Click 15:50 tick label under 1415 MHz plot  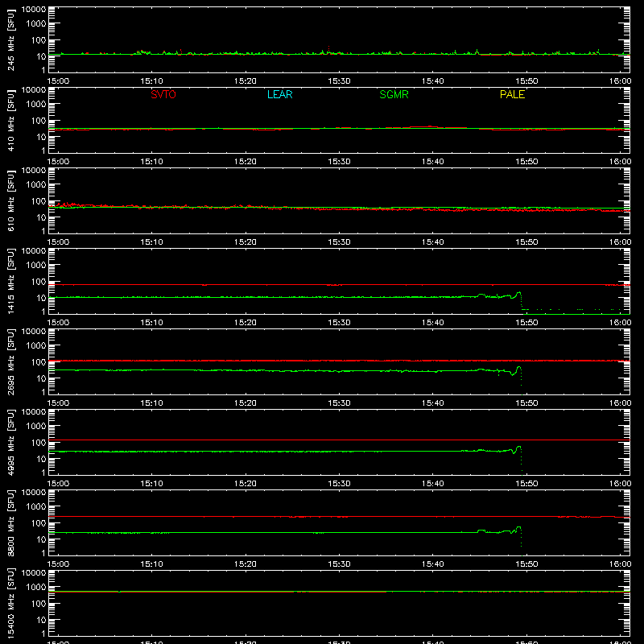click(x=526, y=323)
